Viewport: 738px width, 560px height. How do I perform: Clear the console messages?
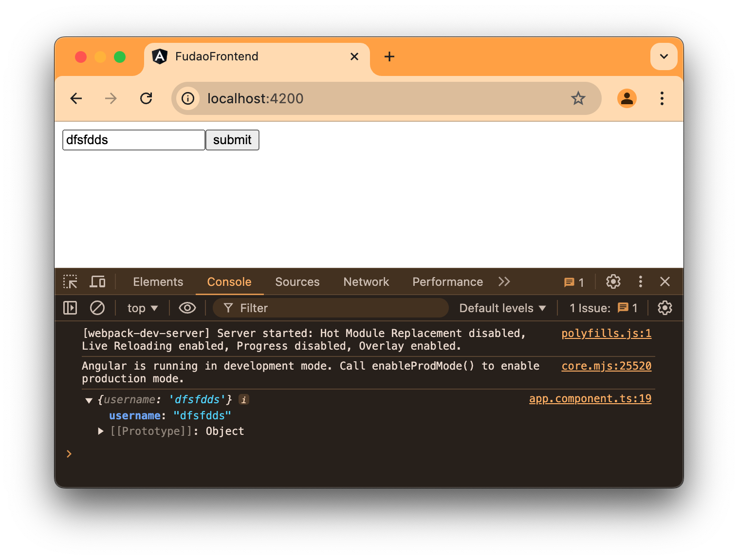pos(97,308)
